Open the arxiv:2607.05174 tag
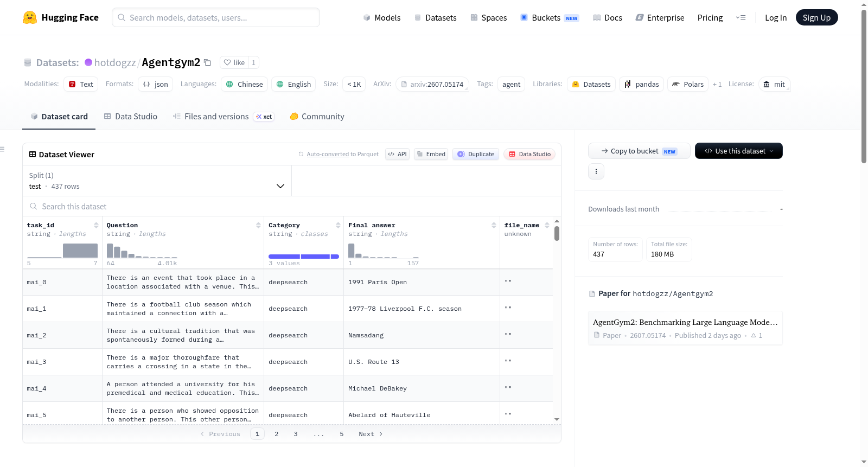Image resolution: width=868 pixels, height=467 pixels. click(432, 84)
